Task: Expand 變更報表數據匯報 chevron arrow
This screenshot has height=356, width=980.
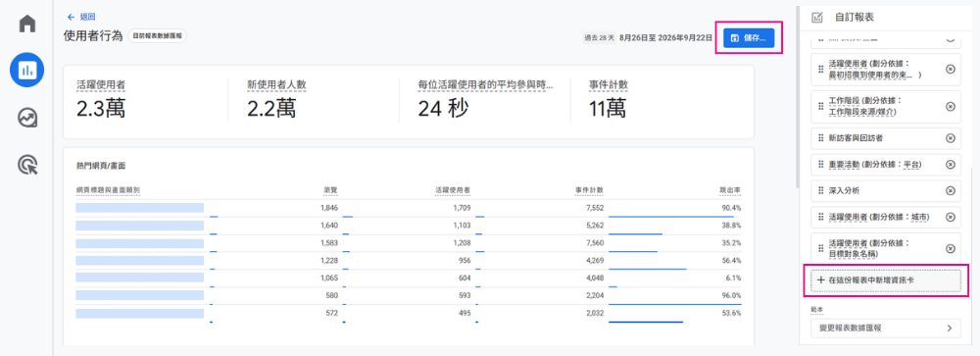Action: (x=950, y=328)
